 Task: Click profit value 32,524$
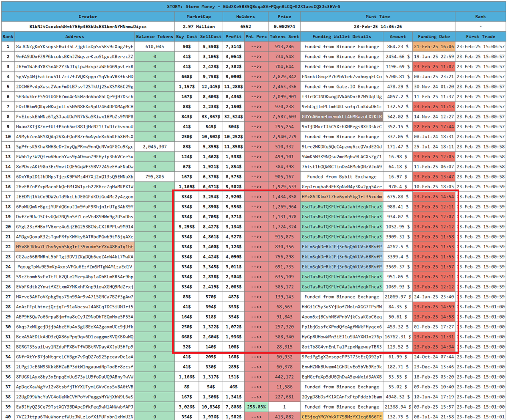234,117
